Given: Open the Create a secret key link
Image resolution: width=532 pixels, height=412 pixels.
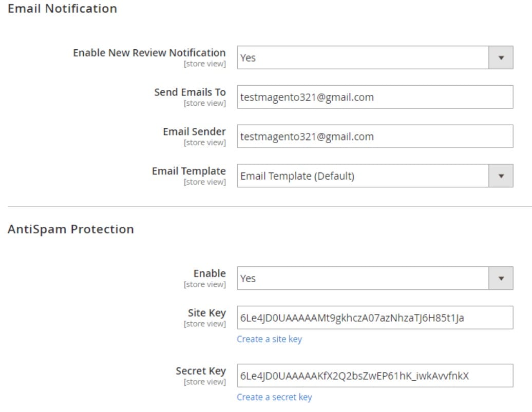Looking at the screenshot, I should click(x=274, y=397).
